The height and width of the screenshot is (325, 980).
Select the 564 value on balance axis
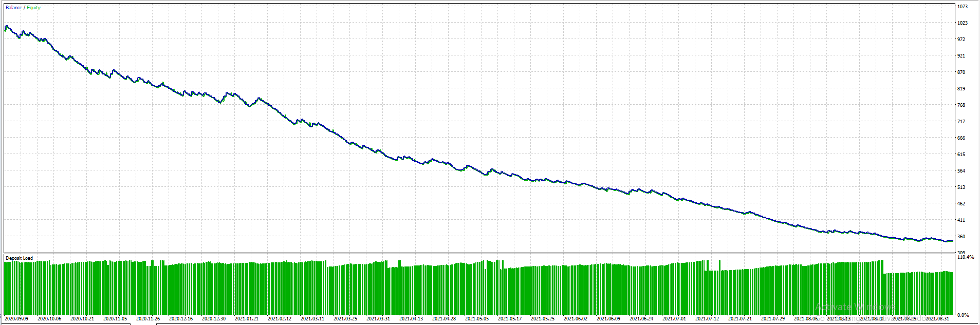[961, 171]
